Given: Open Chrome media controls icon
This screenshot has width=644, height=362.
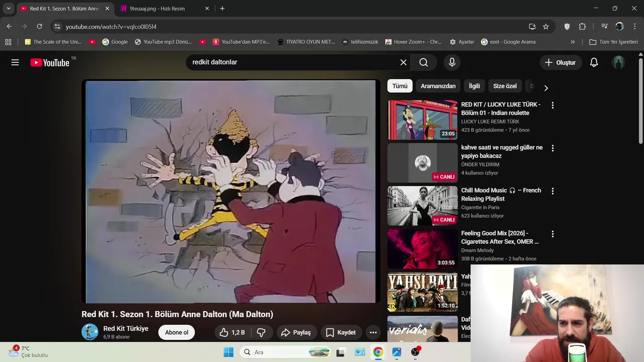Looking at the screenshot, I should coord(605,27).
